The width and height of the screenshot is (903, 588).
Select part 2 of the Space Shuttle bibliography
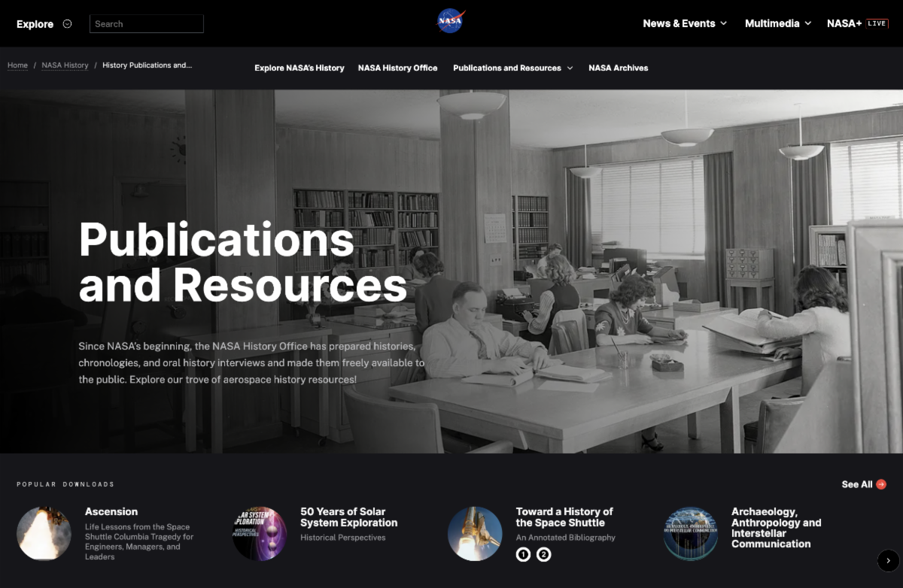pos(543,555)
